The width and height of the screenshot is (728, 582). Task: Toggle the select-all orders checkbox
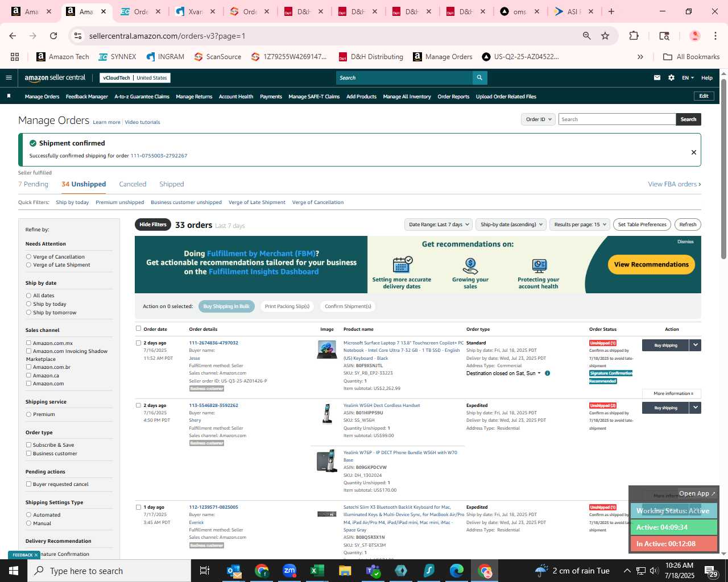tap(138, 329)
